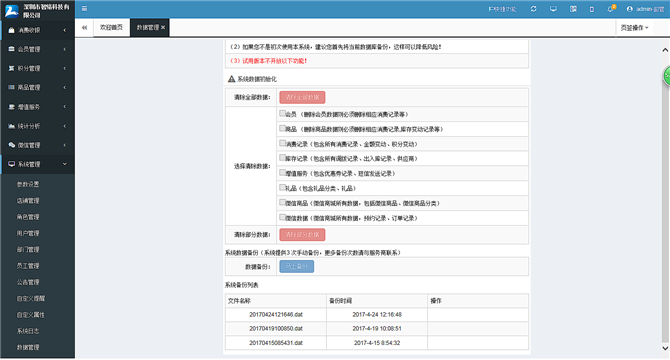Check the 商品 data clearing checkbox
The width and height of the screenshot is (670, 360).
click(282, 128)
